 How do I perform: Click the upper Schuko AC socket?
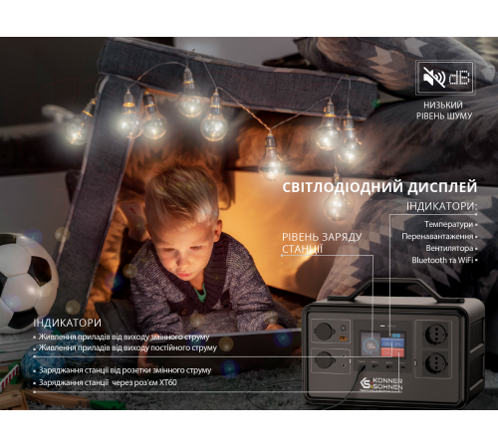436,334
